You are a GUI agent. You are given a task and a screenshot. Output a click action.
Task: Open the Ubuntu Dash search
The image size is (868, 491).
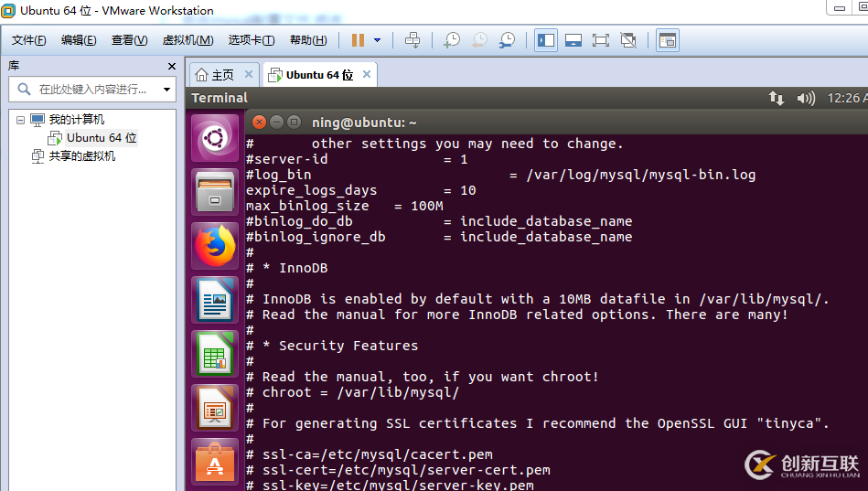coord(215,138)
